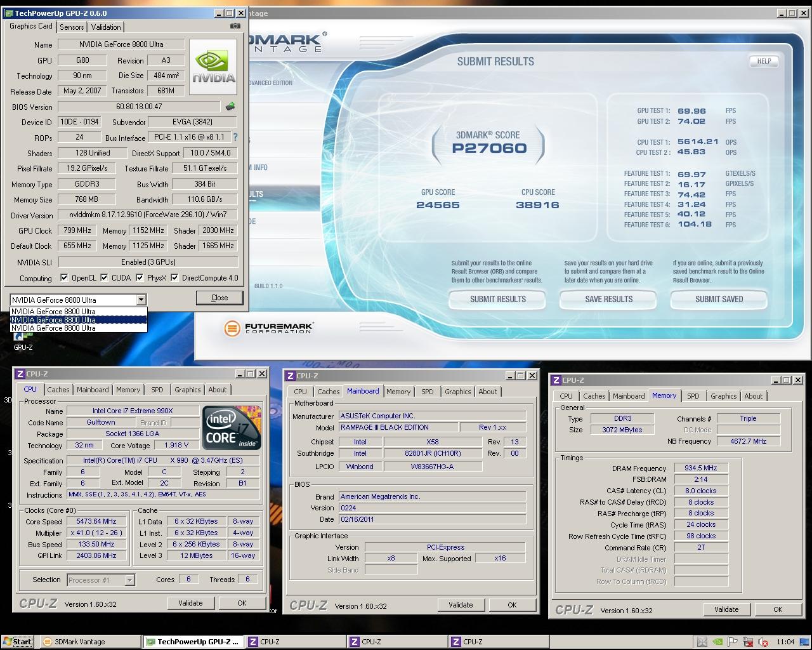Click the Core Speed value 5473.64 MHz
Image resolution: width=812 pixels, height=650 pixels.
(x=96, y=521)
